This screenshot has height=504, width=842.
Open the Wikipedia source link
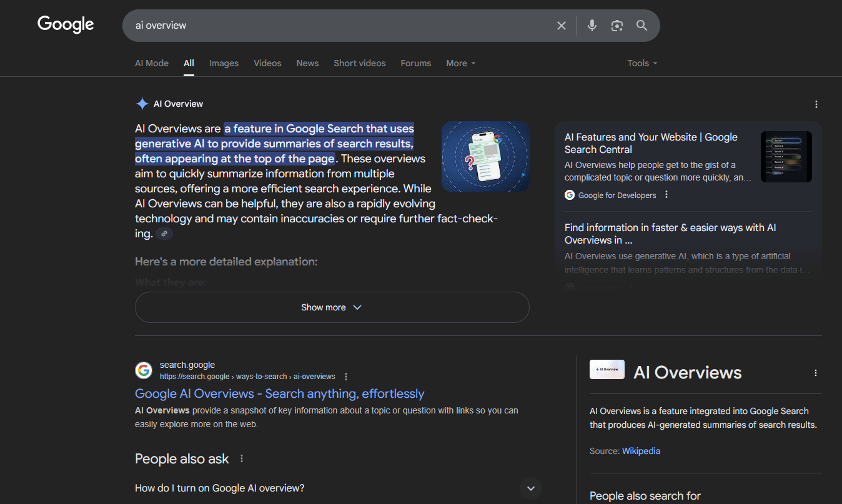click(641, 451)
